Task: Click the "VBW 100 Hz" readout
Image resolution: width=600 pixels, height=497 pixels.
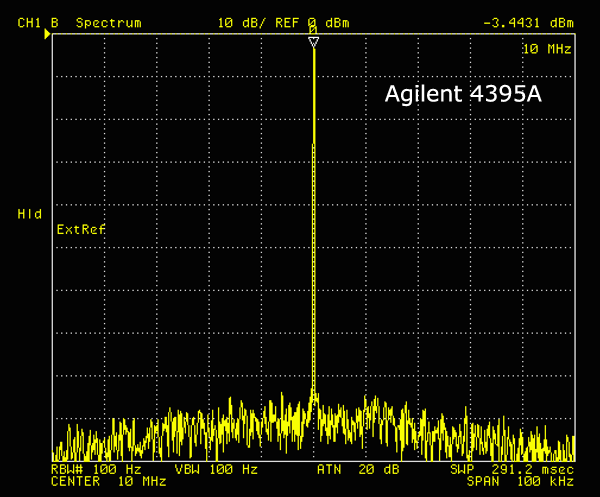Action: (216, 469)
